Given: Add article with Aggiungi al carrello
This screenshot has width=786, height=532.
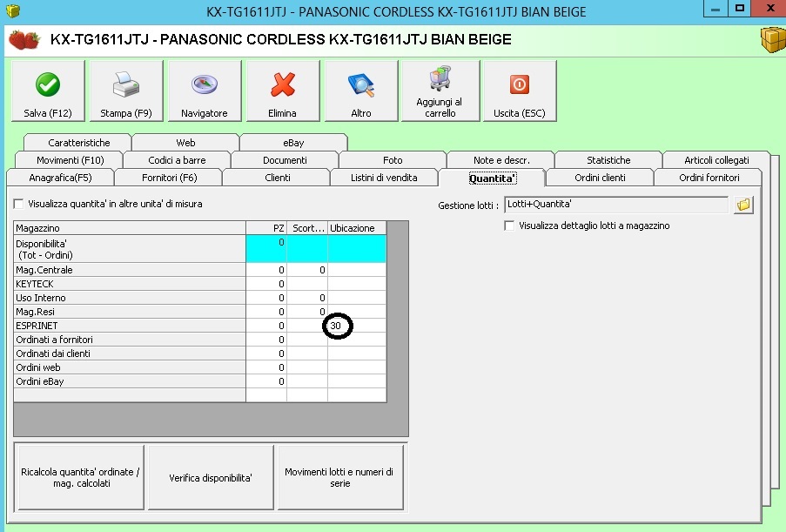Looking at the screenshot, I should 440,91.
